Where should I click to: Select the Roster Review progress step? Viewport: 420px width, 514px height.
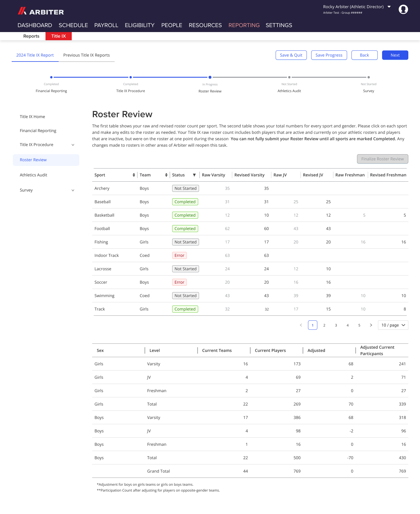(x=210, y=85)
